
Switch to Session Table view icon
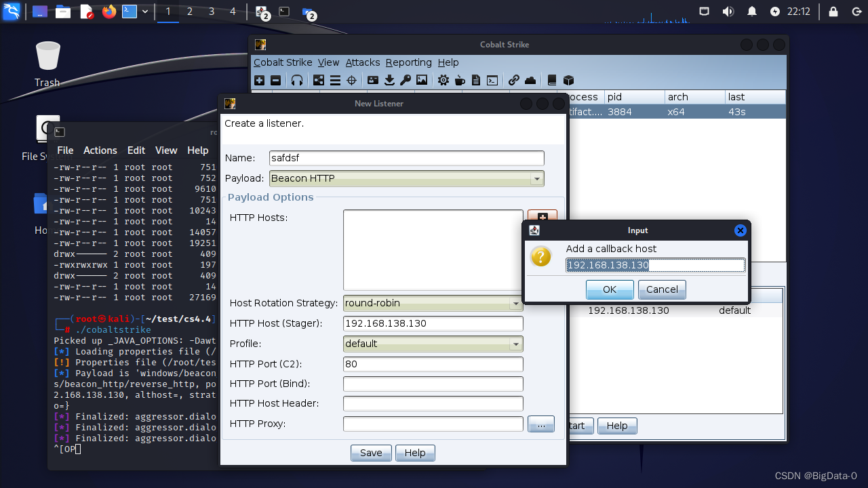[x=335, y=80]
